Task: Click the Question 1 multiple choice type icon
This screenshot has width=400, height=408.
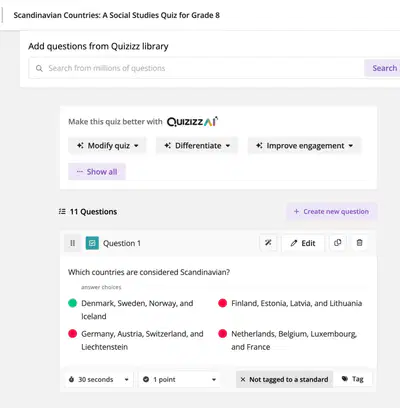Action: (x=92, y=243)
